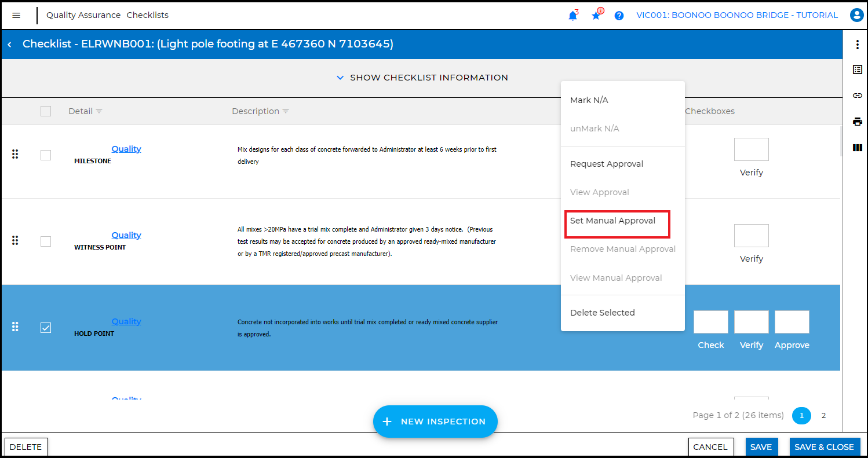Image resolution: width=868 pixels, height=458 pixels.
Task: Click the Save & Close button
Action: click(824, 447)
